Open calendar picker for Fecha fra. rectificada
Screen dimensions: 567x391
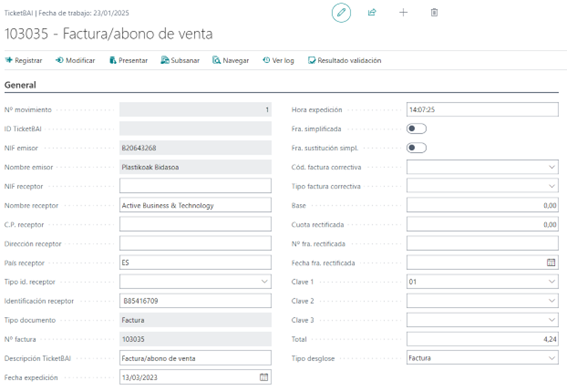coord(551,263)
